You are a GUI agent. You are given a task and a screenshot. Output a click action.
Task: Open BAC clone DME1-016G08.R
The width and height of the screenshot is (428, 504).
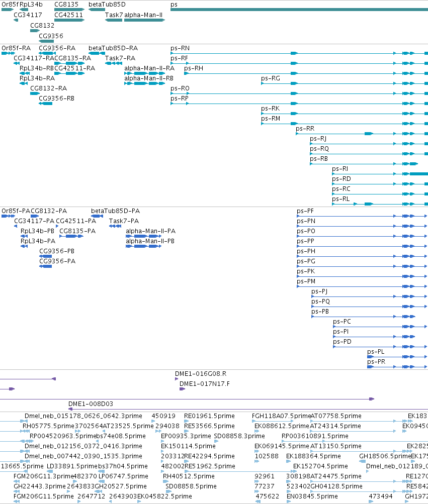[201, 374]
